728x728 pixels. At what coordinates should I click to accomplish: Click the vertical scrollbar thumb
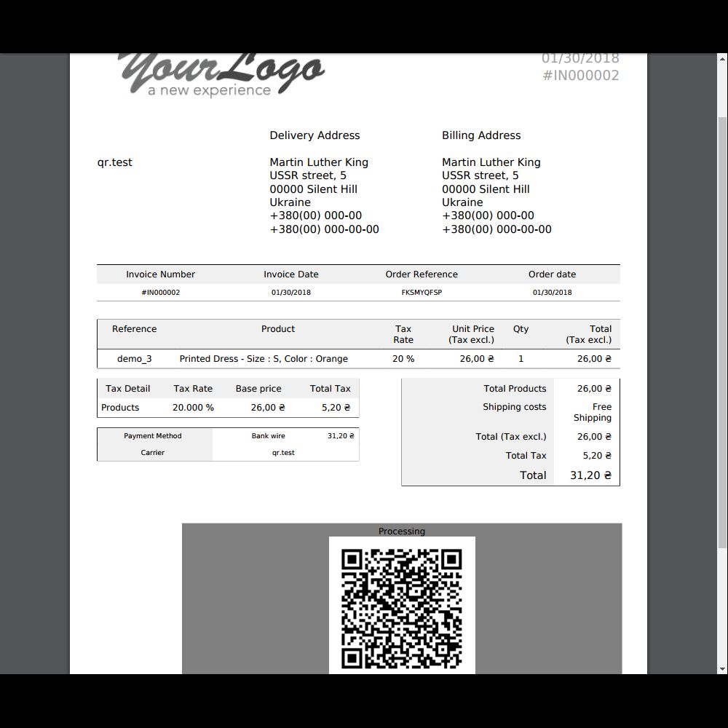[x=722, y=332]
